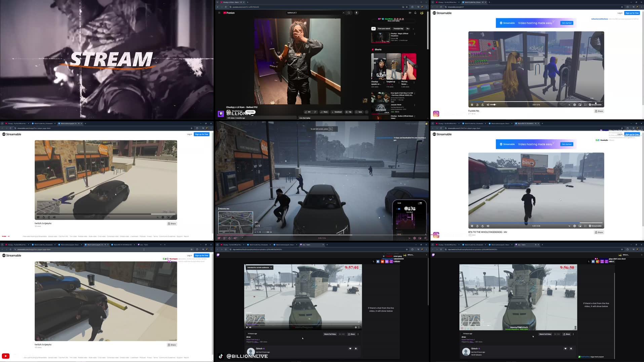Like the Bailout Pt2 YouTube video
Screen dimensions: 644x362
point(308,112)
